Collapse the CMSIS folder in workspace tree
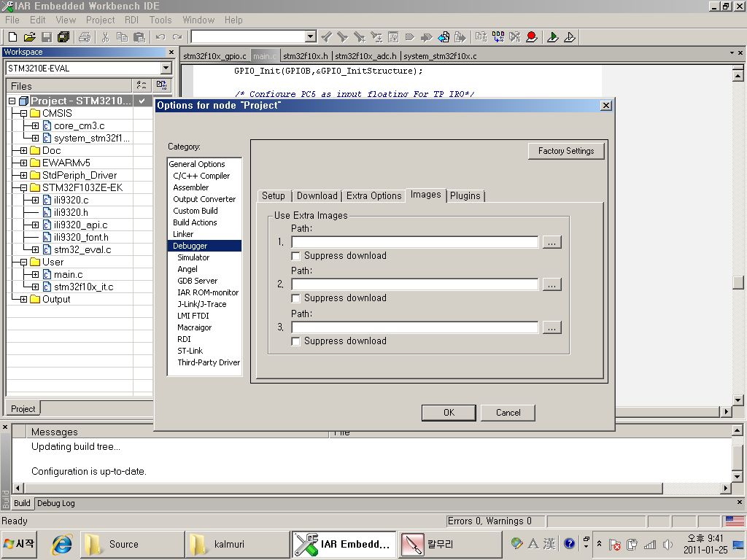 click(23, 113)
